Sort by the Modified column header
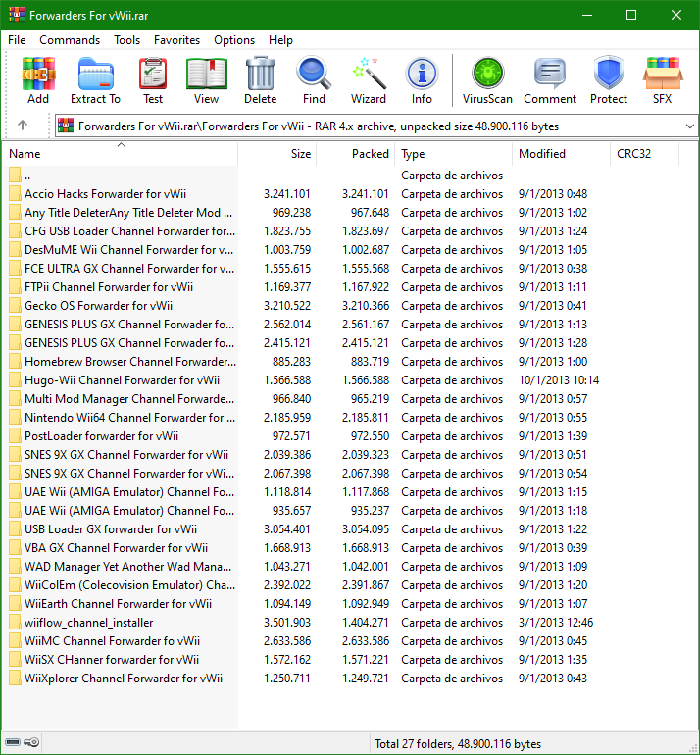 (562, 154)
